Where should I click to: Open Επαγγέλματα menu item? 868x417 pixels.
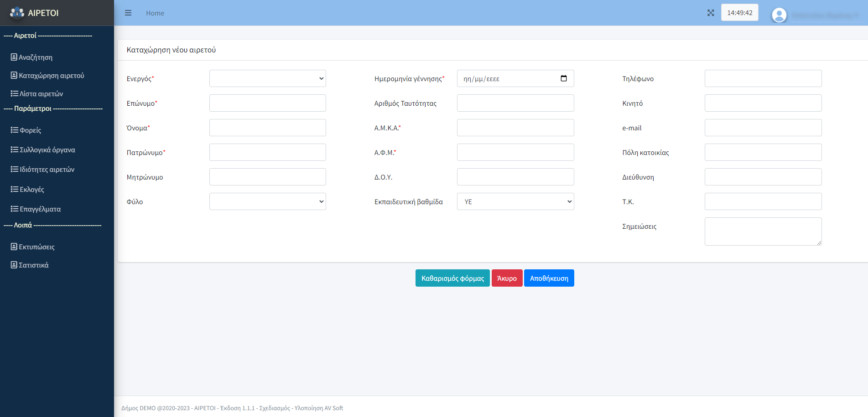(40, 209)
